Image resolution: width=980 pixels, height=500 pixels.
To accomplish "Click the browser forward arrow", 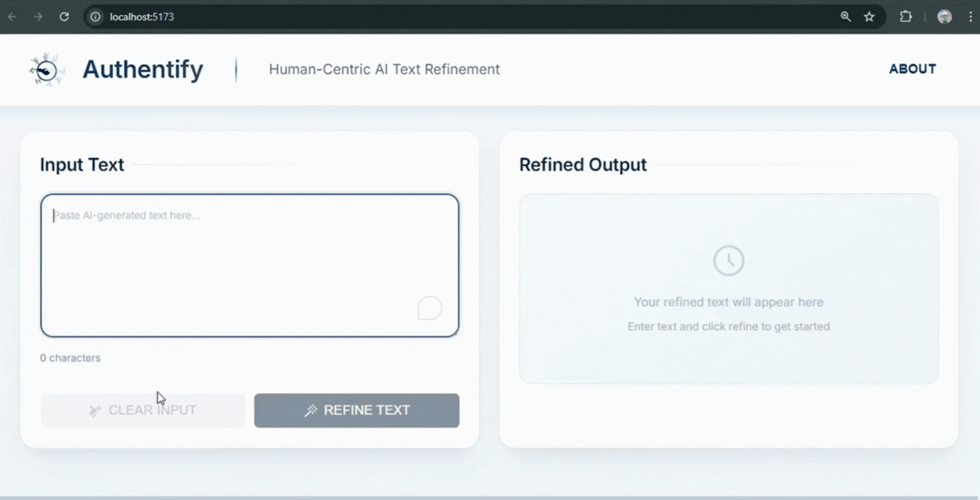I will [x=38, y=17].
